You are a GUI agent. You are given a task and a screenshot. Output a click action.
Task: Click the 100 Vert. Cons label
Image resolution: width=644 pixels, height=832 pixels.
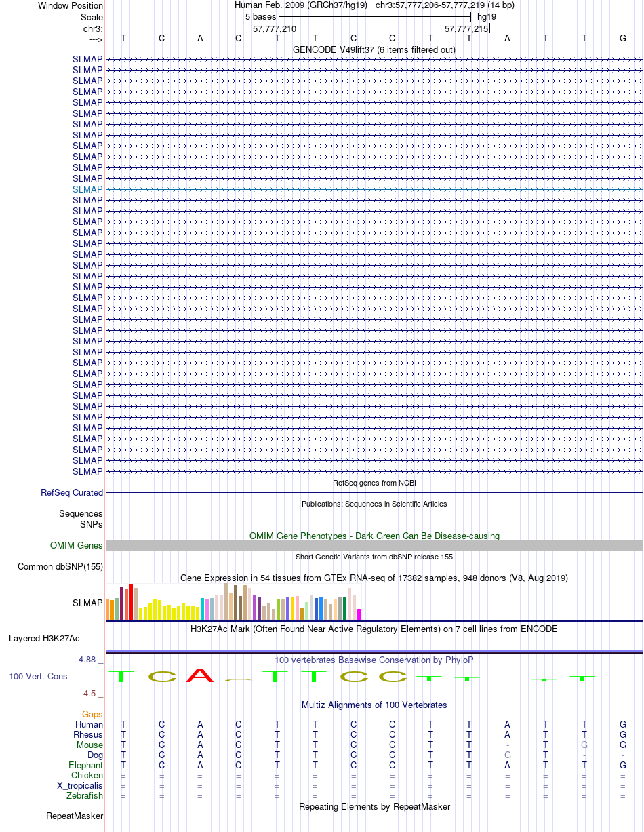[38, 677]
